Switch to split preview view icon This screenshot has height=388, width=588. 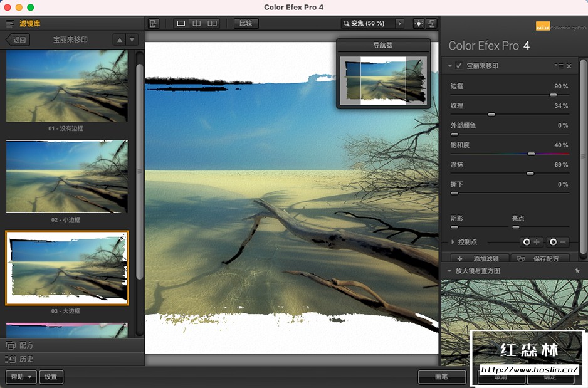[197, 23]
